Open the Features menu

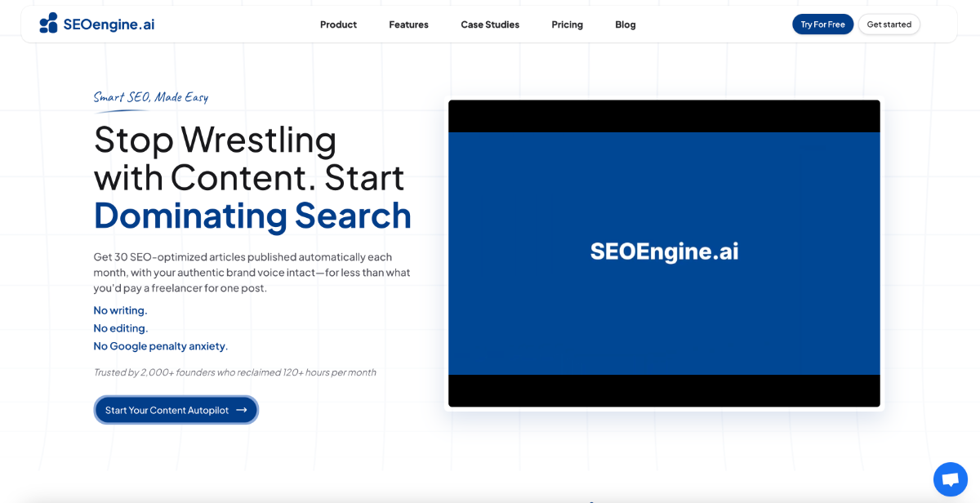pyautogui.click(x=408, y=24)
